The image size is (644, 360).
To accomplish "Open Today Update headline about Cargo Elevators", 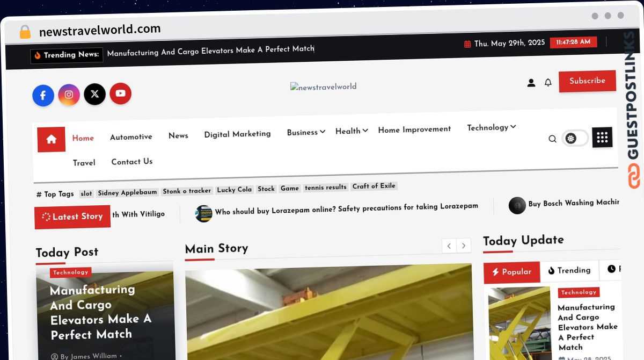I will coord(588,327).
